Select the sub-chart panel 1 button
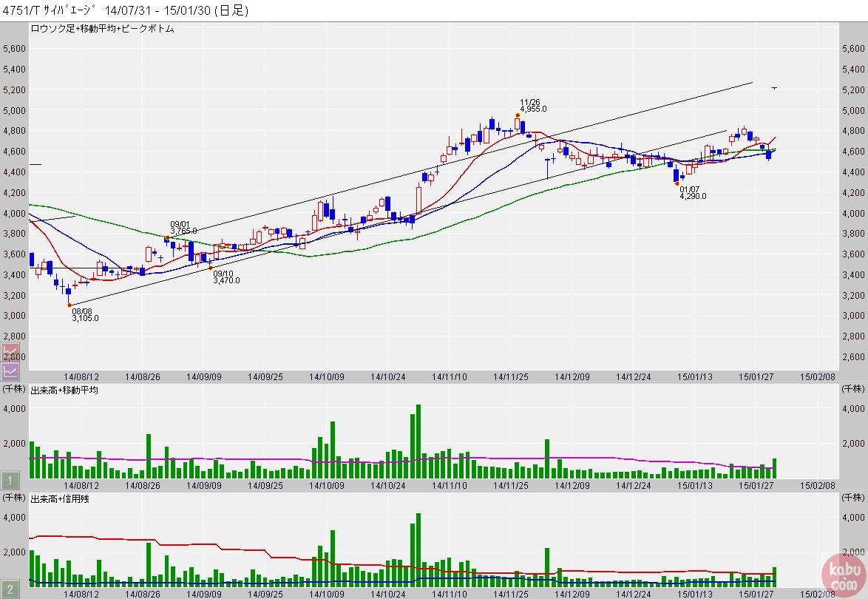868x599 pixels. [9, 479]
